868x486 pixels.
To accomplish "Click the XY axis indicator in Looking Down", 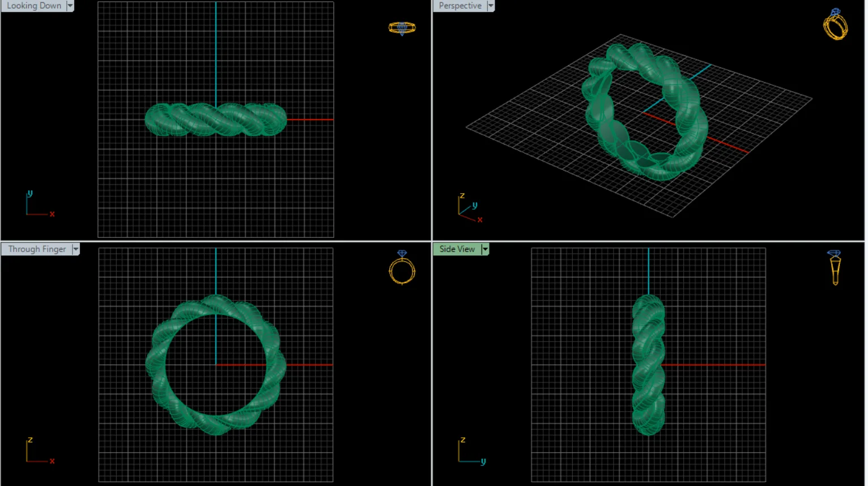I will click(x=40, y=204).
